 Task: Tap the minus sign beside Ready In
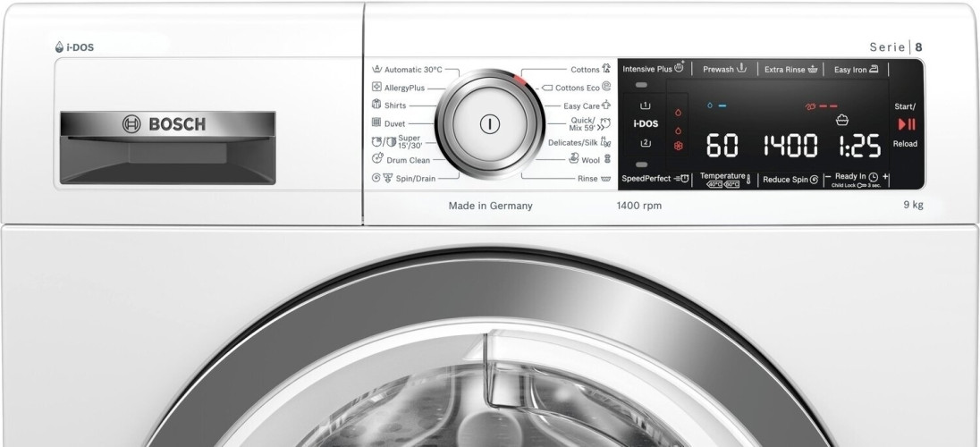pyautogui.click(x=828, y=177)
